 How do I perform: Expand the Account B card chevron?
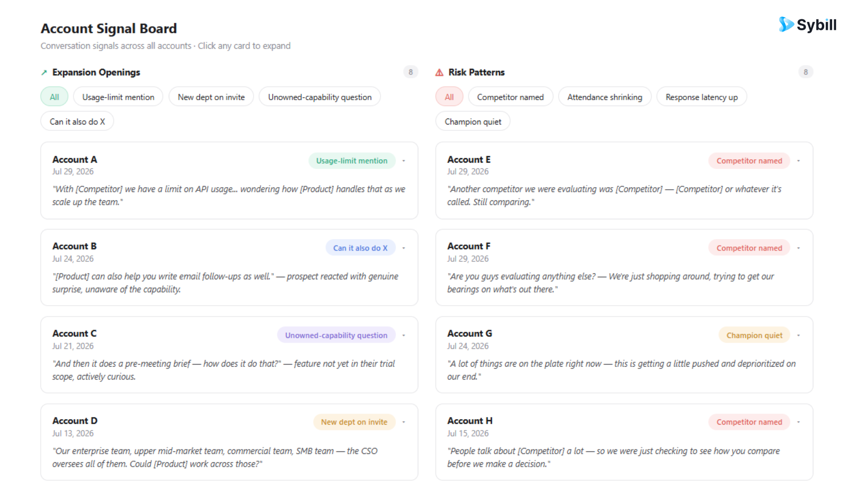tap(403, 248)
